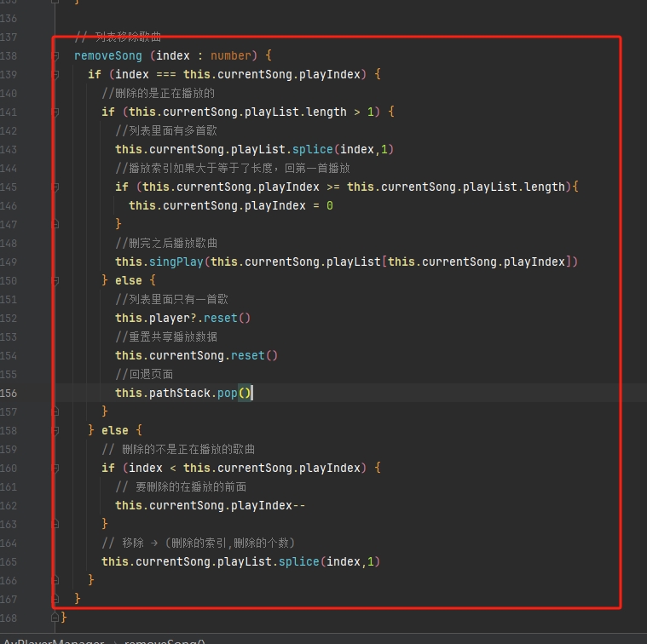Click the fold end marker on line 147
This screenshot has height=644, width=647.
pyautogui.click(x=56, y=225)
